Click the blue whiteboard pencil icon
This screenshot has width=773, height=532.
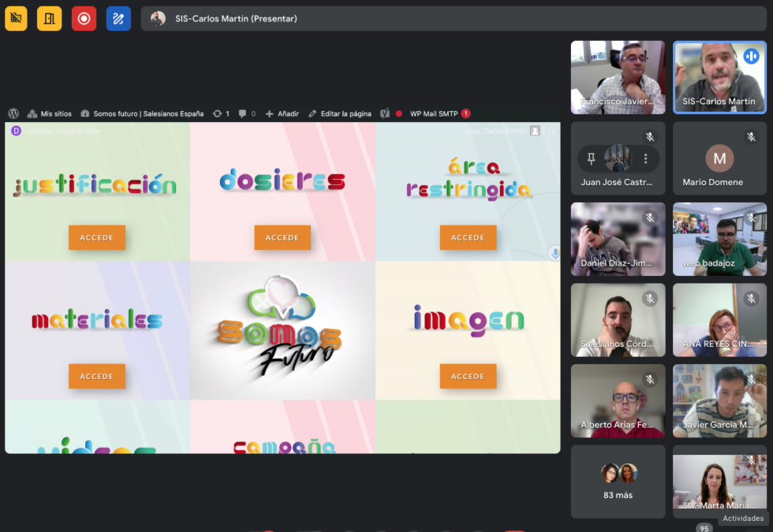(x=118, y=18)
